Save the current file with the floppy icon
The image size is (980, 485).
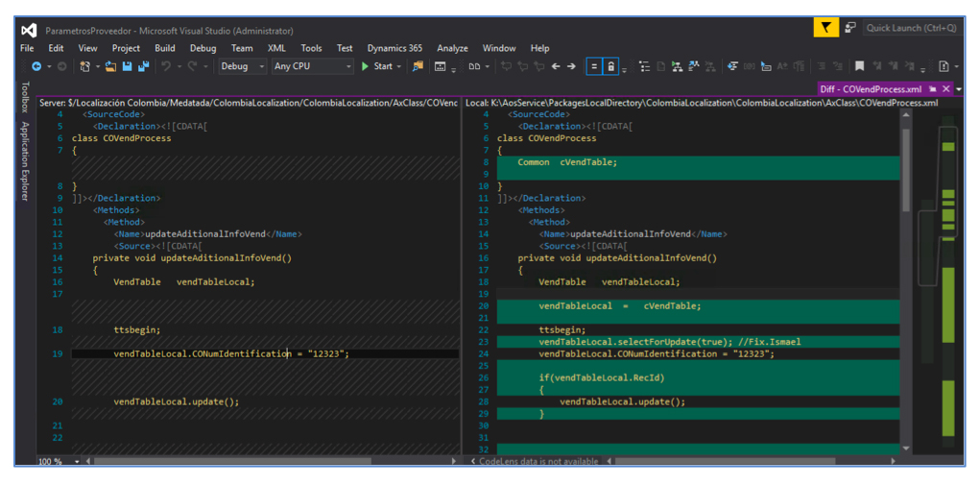point(127,66)
